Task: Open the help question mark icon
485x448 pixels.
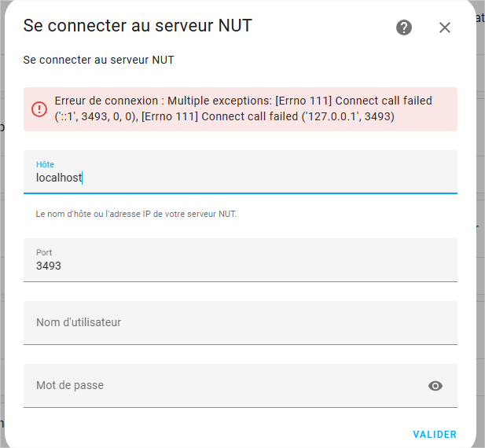Action: [404, 28]
